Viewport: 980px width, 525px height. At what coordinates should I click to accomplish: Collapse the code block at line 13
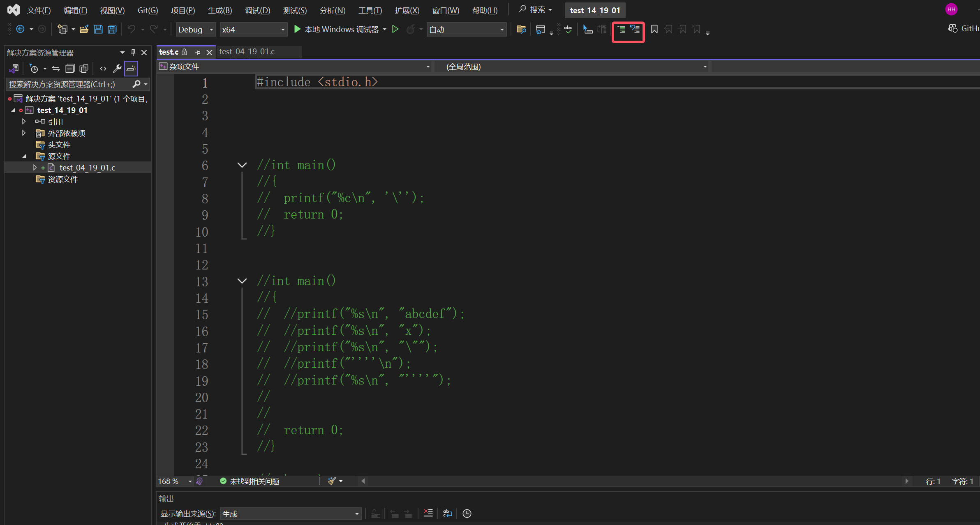(242, 281)
